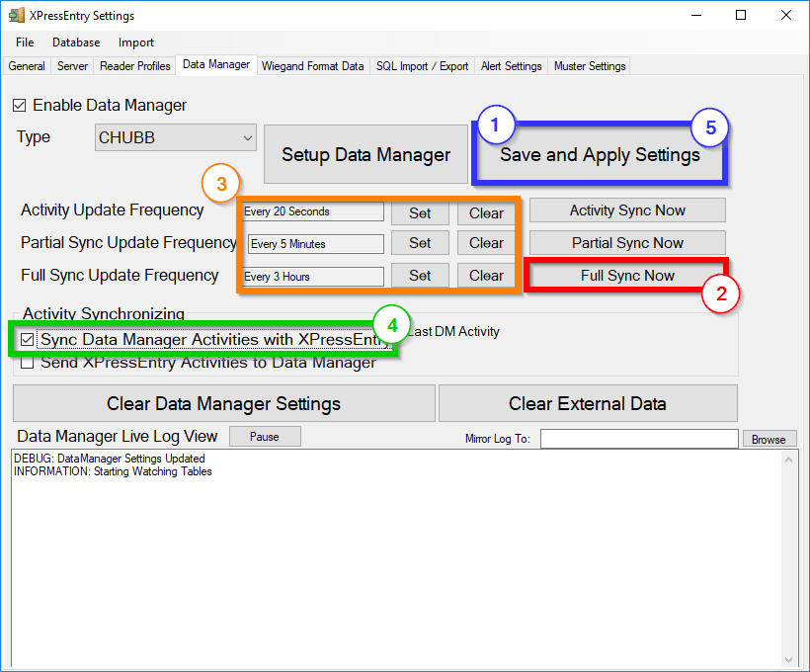The height and width of the screenshot is (672, 810).
Task: Click Save and Apply Settings
Action: (x=600, y=154)
